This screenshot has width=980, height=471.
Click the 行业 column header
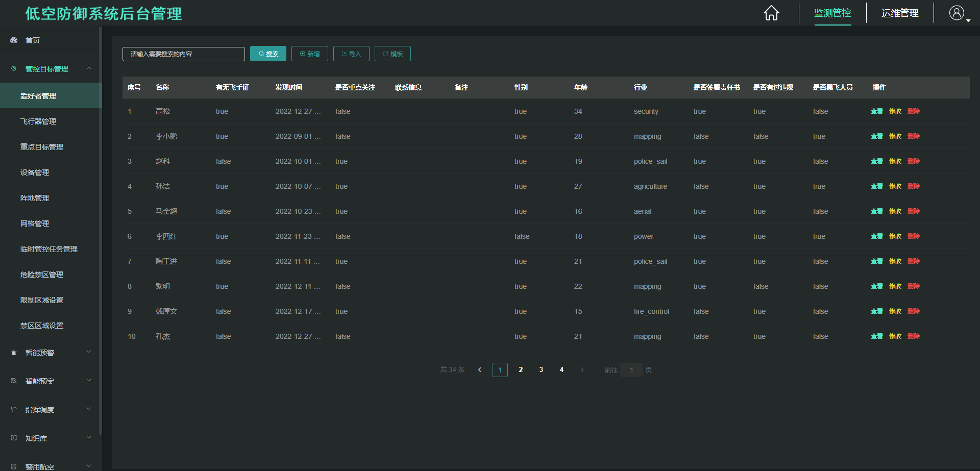641,87
